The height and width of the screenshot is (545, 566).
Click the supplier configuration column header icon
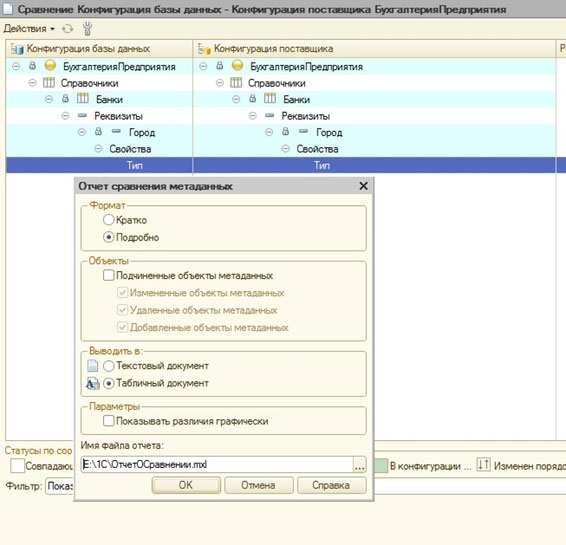tap(204, 49)
